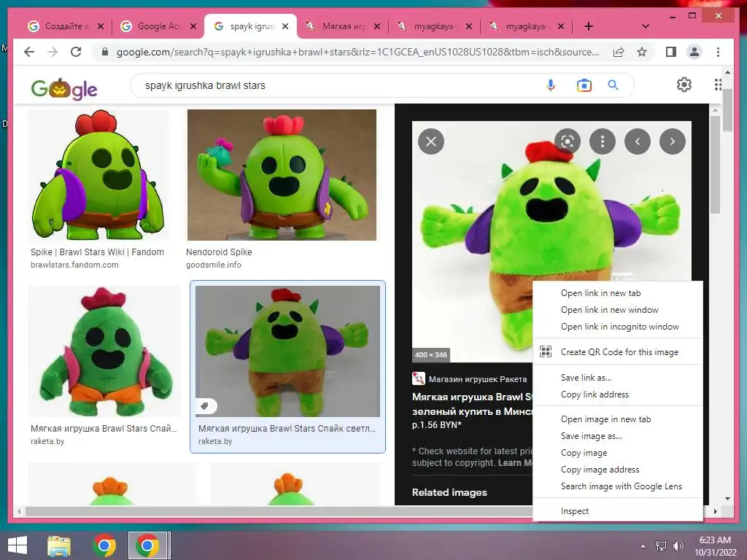Click the address bar URL
The height and width of the screenshot is (560, 747).
pos(357,52)
